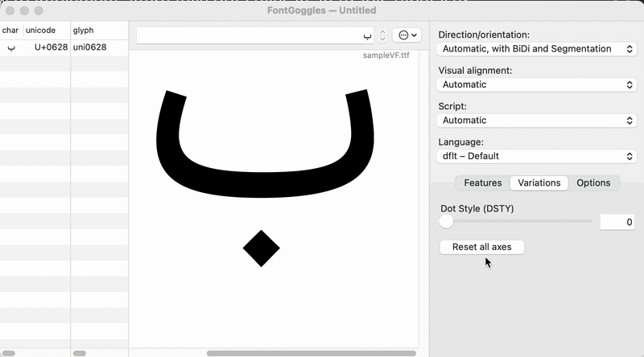Open the Visual alignment dropdown
This screenshot has height=357, width=644.
pos(537,84)
